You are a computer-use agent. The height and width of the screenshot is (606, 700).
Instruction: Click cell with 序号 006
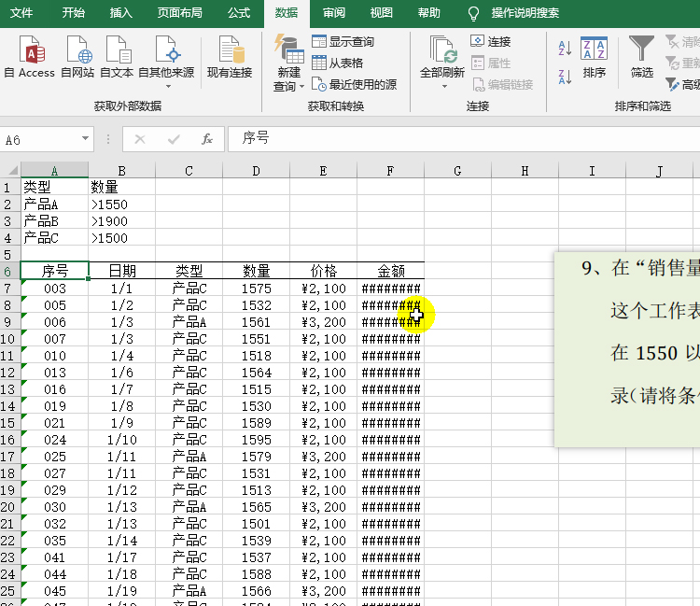pyautogui.click(x=54, y=322)
